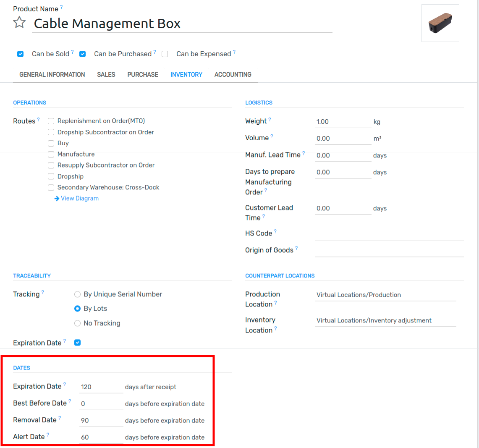
Task: Show help tooltip for HS Code
Action: [x=275, y=231]
